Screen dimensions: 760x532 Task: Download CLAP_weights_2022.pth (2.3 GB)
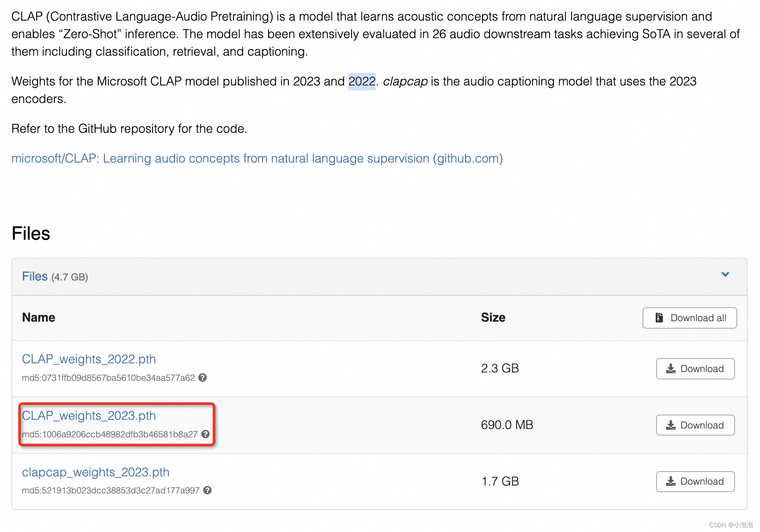point(695,369)
